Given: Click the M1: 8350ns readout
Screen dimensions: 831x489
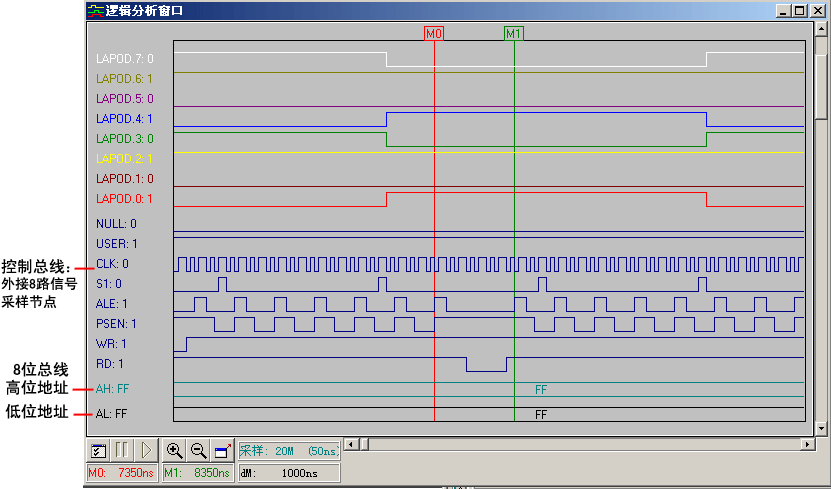Looking at the screenshot, I should 197,473.
